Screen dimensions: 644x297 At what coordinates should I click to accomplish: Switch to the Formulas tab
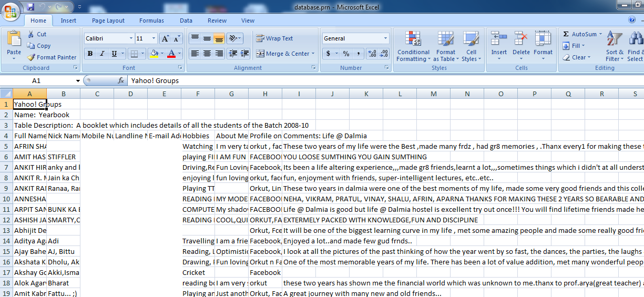pos(151,21)
